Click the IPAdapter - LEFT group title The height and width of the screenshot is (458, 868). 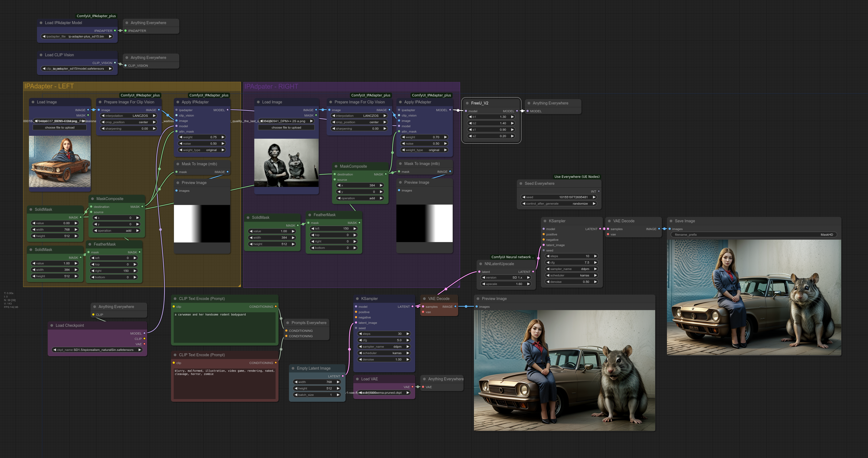49,86
